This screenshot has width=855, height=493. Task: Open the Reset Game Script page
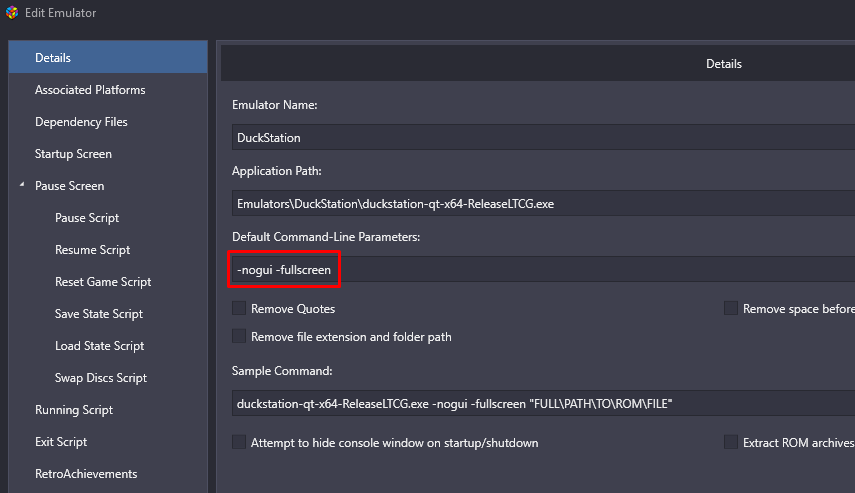pyautogui.click(x=103, y=282)
